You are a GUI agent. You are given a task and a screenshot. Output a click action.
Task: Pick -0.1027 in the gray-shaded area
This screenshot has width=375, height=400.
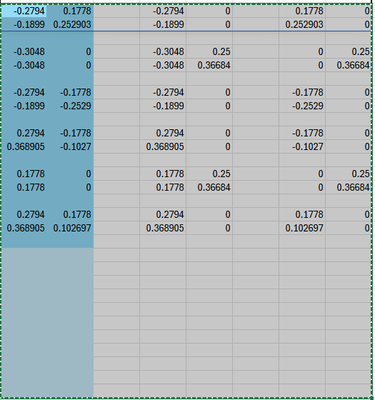click(x=308, y=147)
